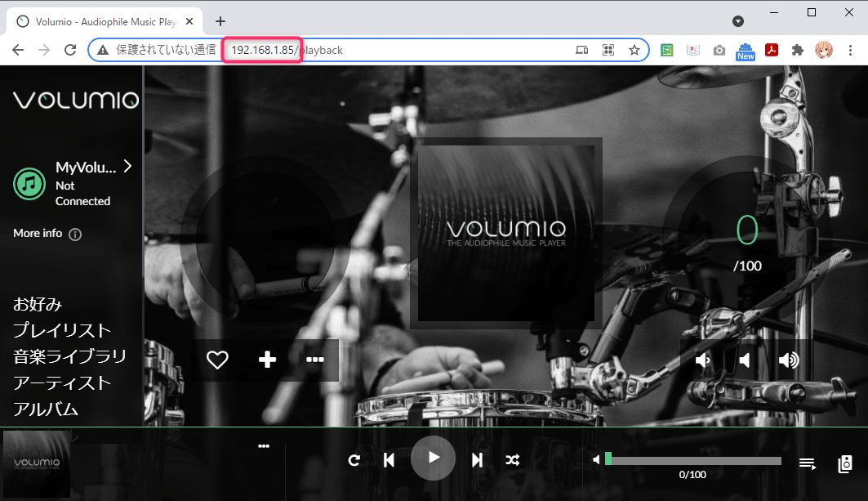Mute audio with the center speaker icon
The height and width of the screenshot is (501, 868).
tap(745, 360)
